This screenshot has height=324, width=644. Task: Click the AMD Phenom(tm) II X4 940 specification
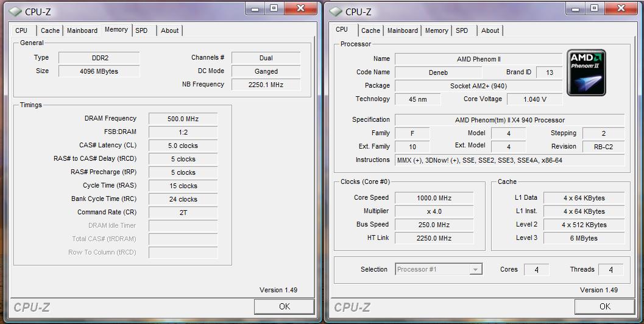(510, 120)
